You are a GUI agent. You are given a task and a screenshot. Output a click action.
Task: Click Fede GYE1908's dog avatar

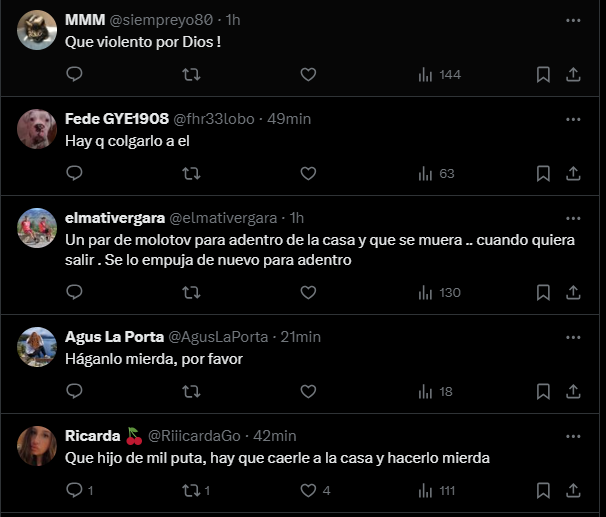coord(37,129)
